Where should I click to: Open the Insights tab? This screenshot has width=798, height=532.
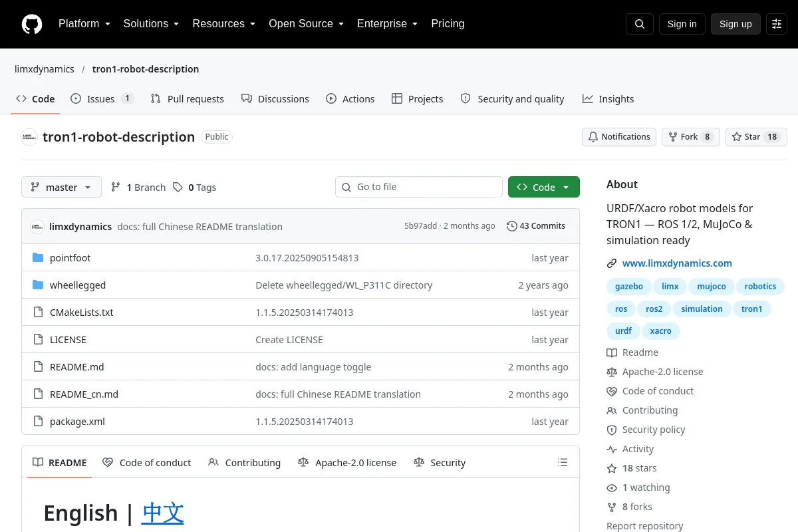pyautogui.click(x=608, y=99)
